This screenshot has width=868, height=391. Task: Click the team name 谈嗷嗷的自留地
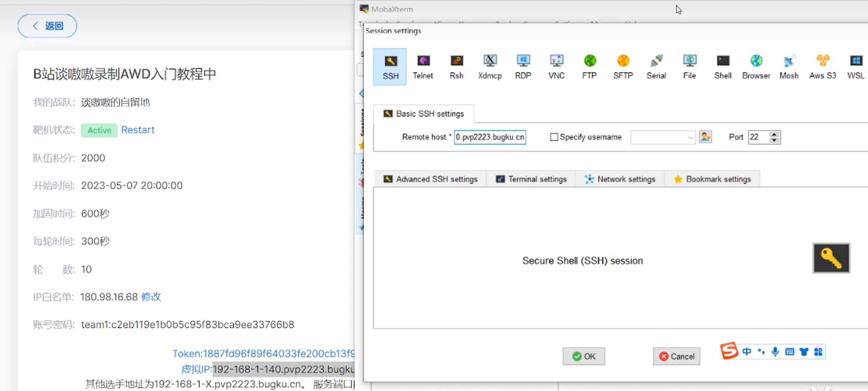click(x=115, y=102)
